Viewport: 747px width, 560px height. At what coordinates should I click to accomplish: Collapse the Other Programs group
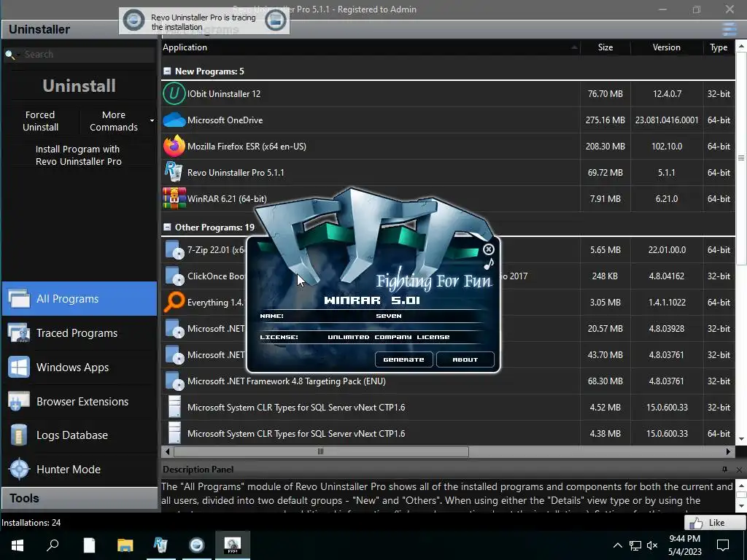[x=167, y=227]
